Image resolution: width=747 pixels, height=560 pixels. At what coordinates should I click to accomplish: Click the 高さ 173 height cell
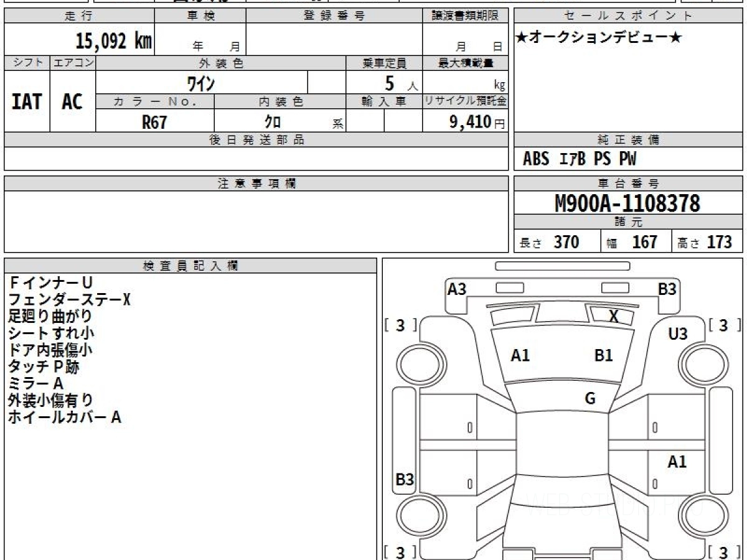click(x=707, y=242)
